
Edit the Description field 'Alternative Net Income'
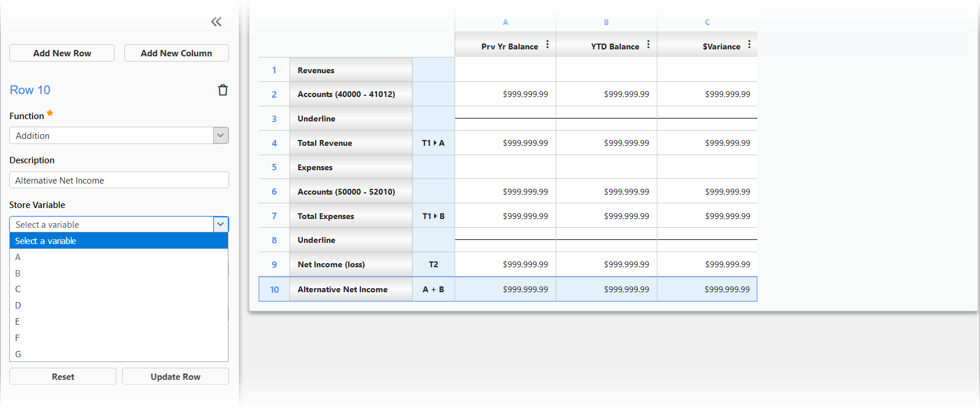pos(119,180)
